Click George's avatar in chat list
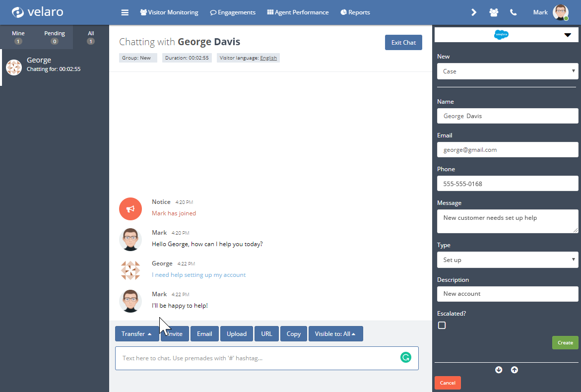 click(x=14, y=67)
